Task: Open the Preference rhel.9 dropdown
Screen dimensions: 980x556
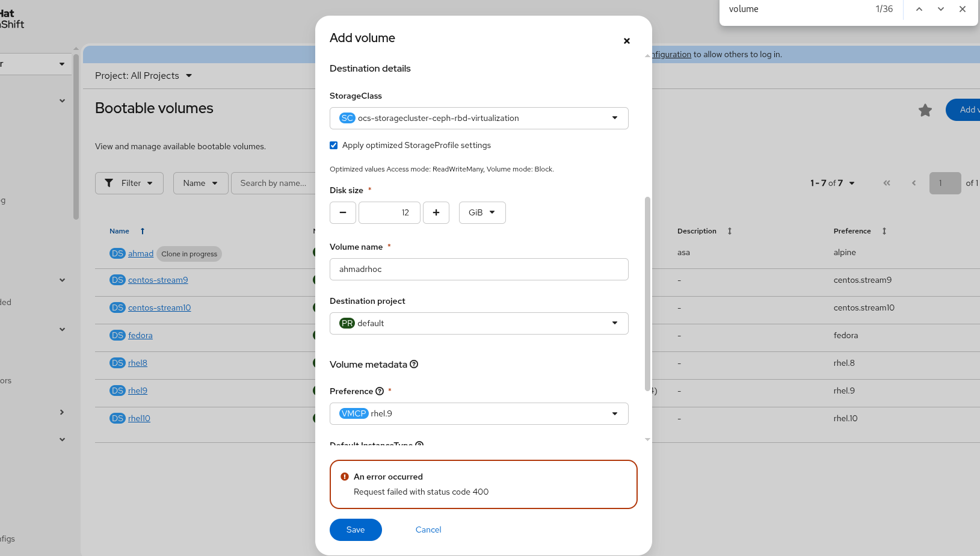Action: coord(479,413)
